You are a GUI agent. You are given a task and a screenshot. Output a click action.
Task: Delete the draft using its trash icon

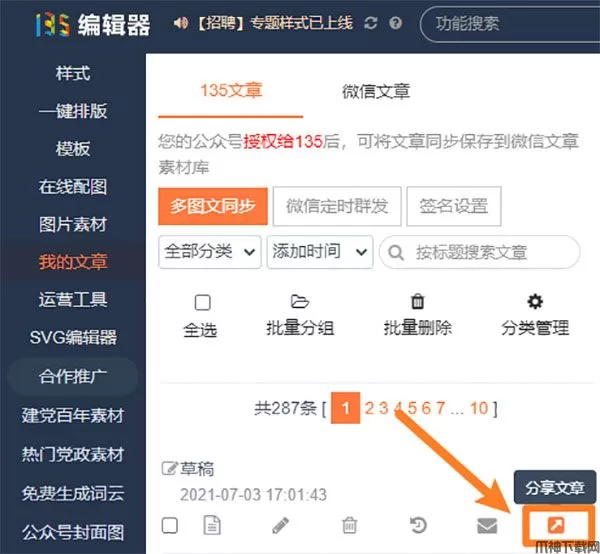point(349,525)
